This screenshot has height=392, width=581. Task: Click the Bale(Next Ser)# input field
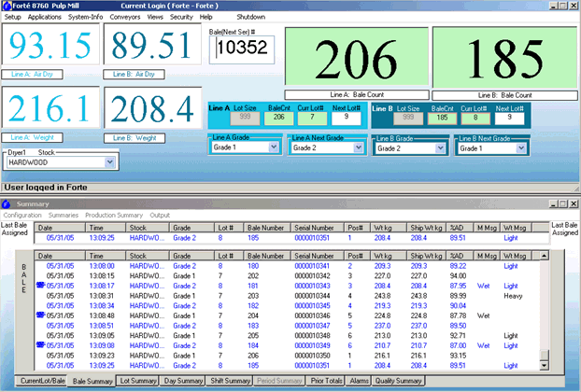pyautogui.click(x=242, y=49)
